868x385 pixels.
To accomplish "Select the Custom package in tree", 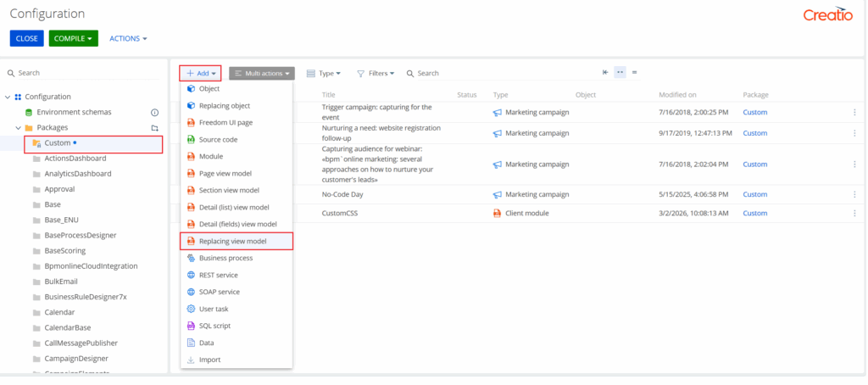I will coord(58,142).
